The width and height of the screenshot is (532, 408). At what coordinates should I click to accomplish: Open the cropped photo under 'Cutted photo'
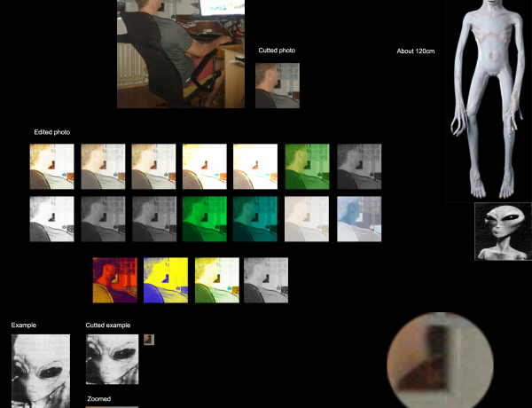point(278,85)
